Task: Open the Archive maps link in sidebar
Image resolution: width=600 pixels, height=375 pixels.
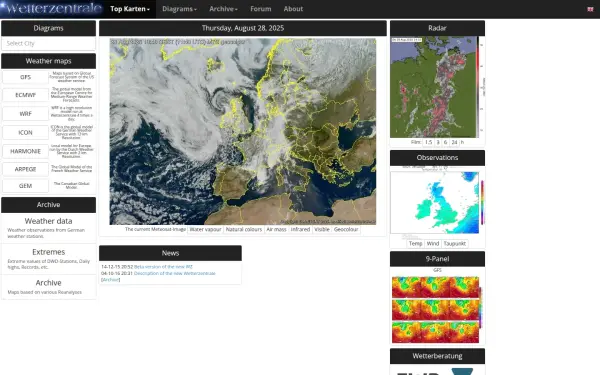Action: (x=48, y=283)
